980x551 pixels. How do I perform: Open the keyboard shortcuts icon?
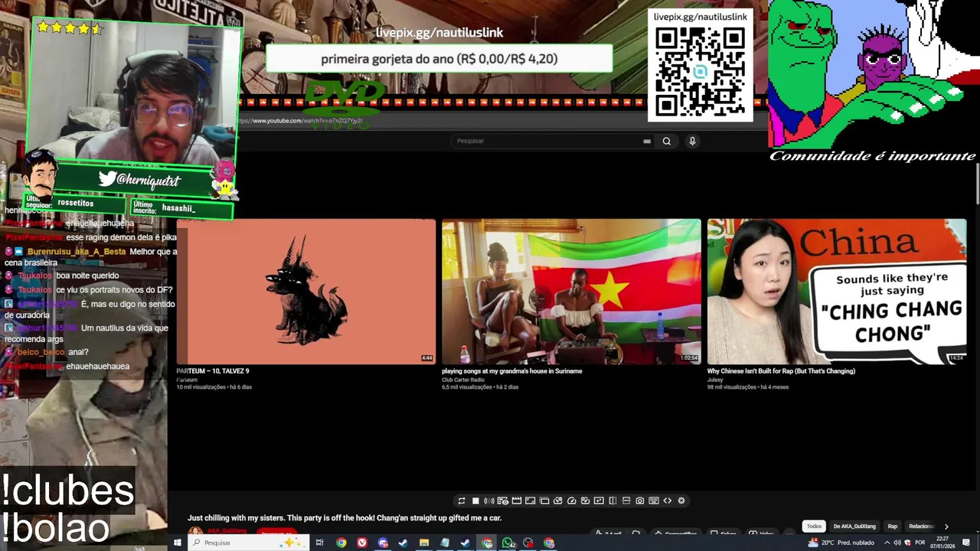(x=654, y=500)
